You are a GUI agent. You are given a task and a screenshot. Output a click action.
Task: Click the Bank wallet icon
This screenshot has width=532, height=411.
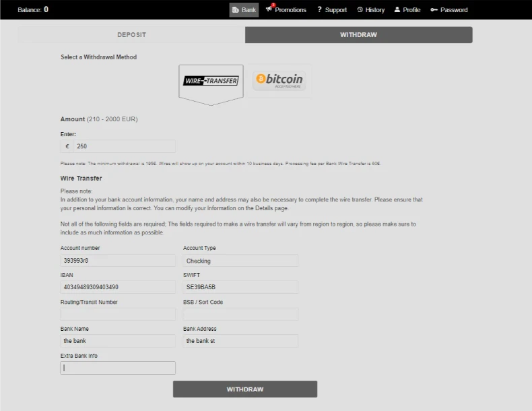(x=235, y=10)
